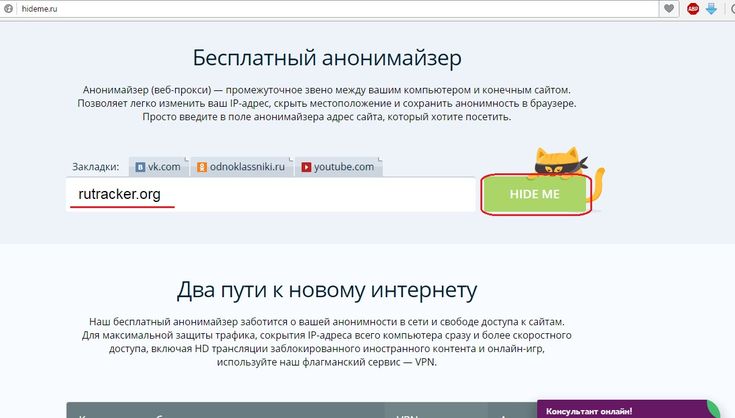735x418 pixels.
Task: Select the odnoklassniki.ru bookmark tab
Action: pyautogui.click(x=240, y=167)
